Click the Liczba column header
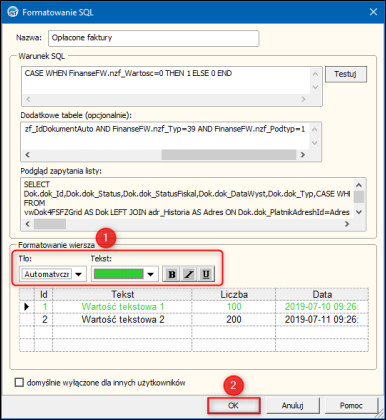 point(234,294)
